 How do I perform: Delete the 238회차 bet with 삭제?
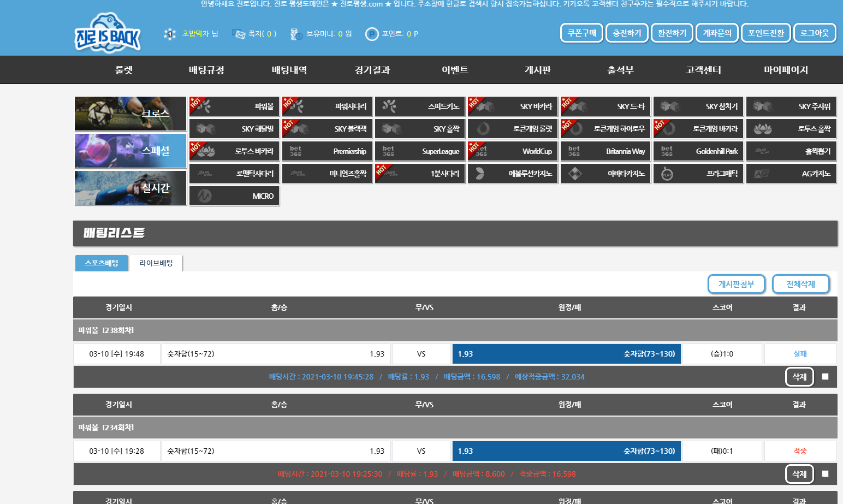(x=799, y=377)
